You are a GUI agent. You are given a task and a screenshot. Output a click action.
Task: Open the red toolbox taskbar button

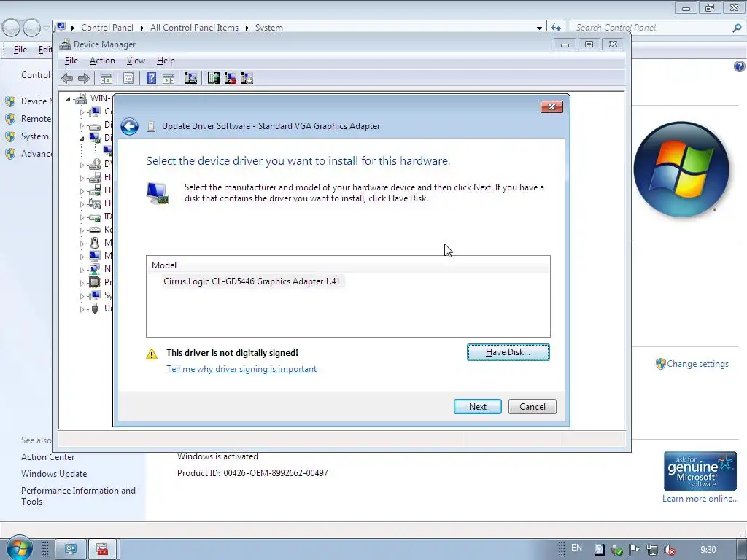click(102, 549)
